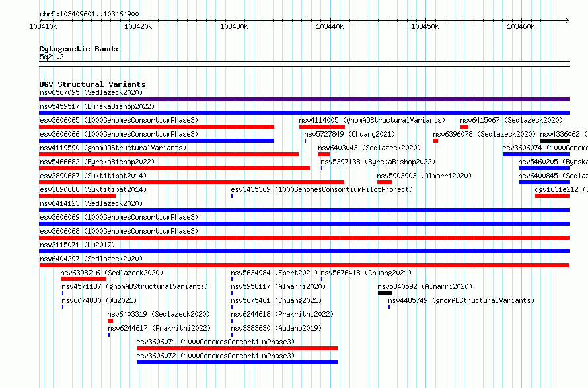Open esv3606068 variant label
Screen dimensions: 588x388
click(x=119, y=231)
